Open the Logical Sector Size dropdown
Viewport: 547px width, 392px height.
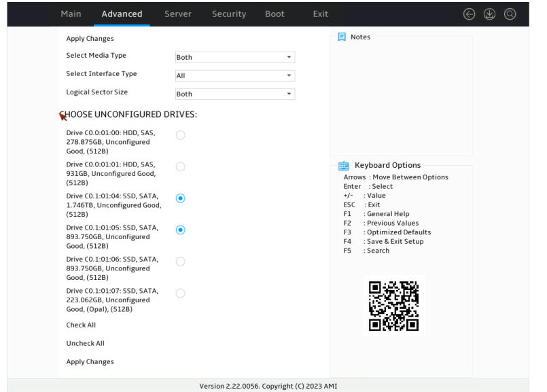(x=235, y=94)
